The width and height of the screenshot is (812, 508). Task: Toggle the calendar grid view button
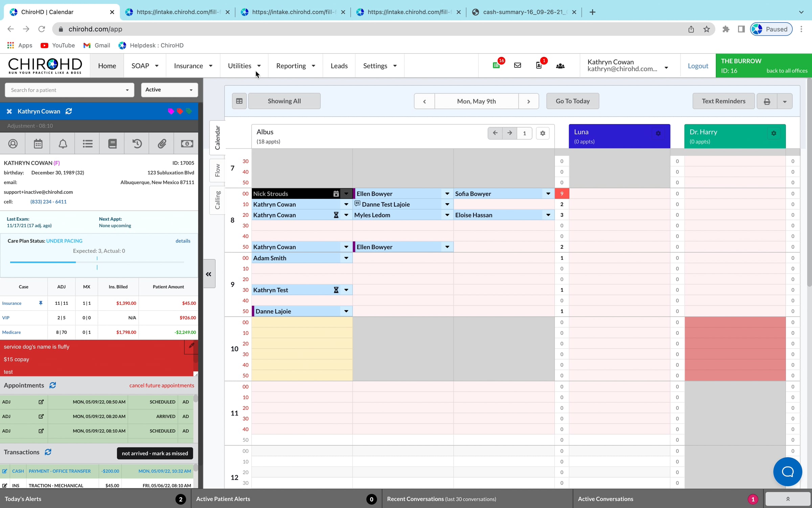tap(239, 101)
